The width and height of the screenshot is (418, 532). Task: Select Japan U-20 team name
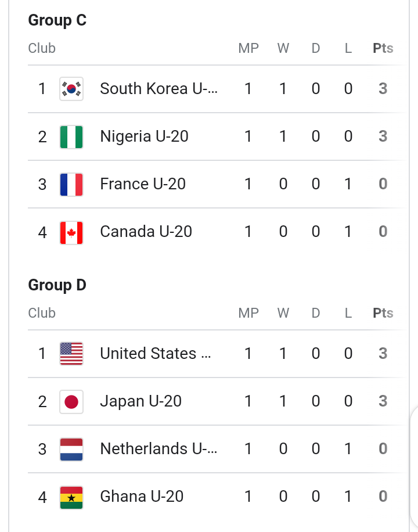point(140,401)
